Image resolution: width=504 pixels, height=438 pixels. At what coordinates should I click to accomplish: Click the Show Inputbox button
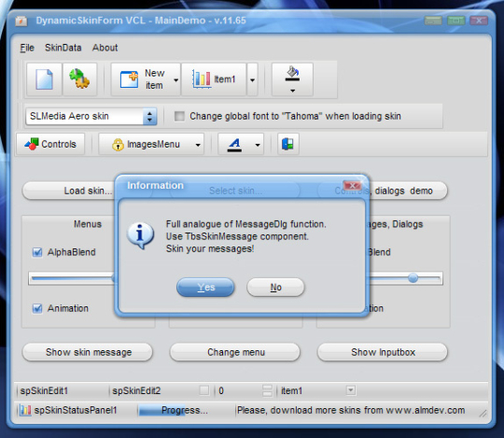383,352
